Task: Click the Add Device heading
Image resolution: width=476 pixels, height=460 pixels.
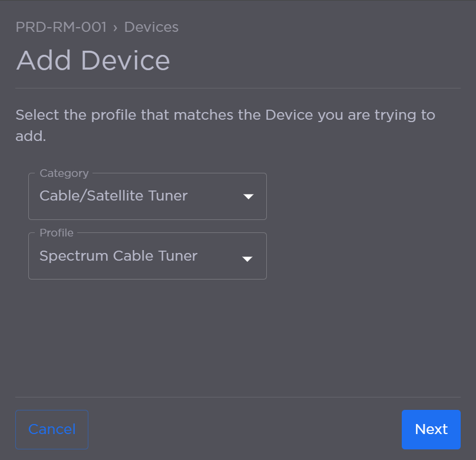Action: click(x=93, y=60)
